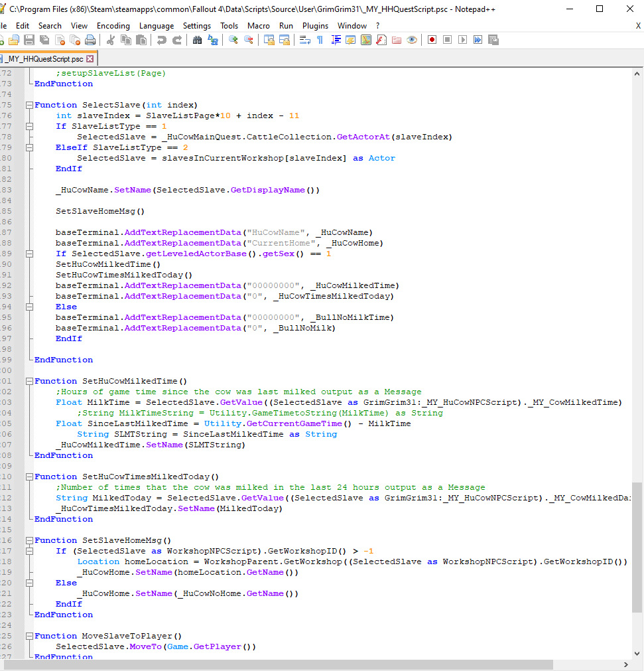Click the vertical scrollbar down arrow
Screen dimensions: 644x671
[x=637, y=654]
